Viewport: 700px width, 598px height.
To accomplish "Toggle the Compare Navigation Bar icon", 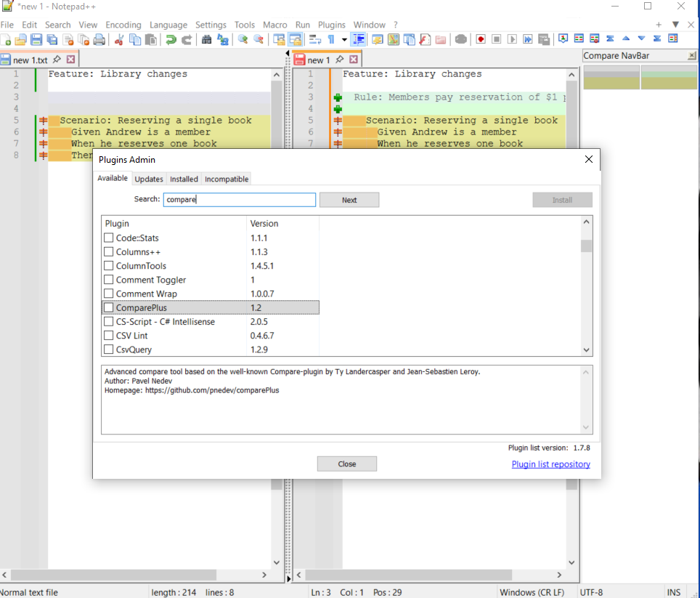I will (x=673, y=39).
